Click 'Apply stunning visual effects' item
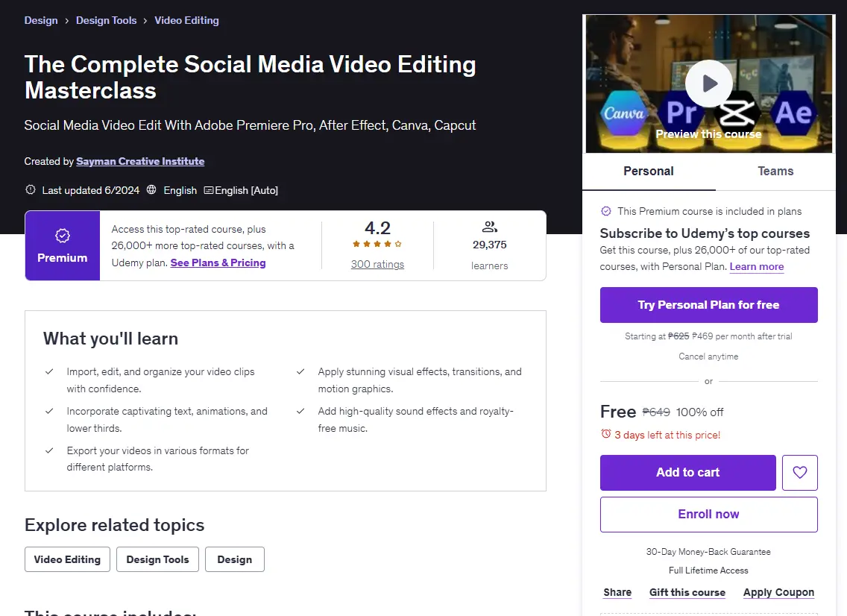This screenshot has width=847, height=616. point(420,380)
